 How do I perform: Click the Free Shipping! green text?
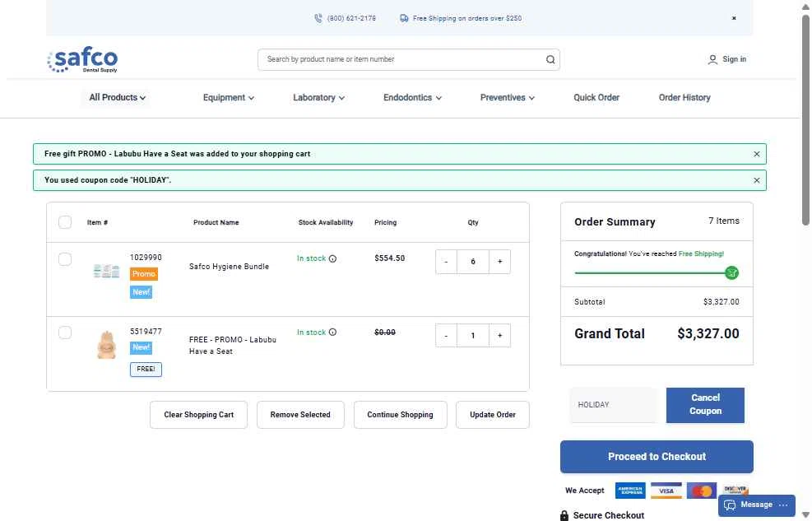coord(701,254)
